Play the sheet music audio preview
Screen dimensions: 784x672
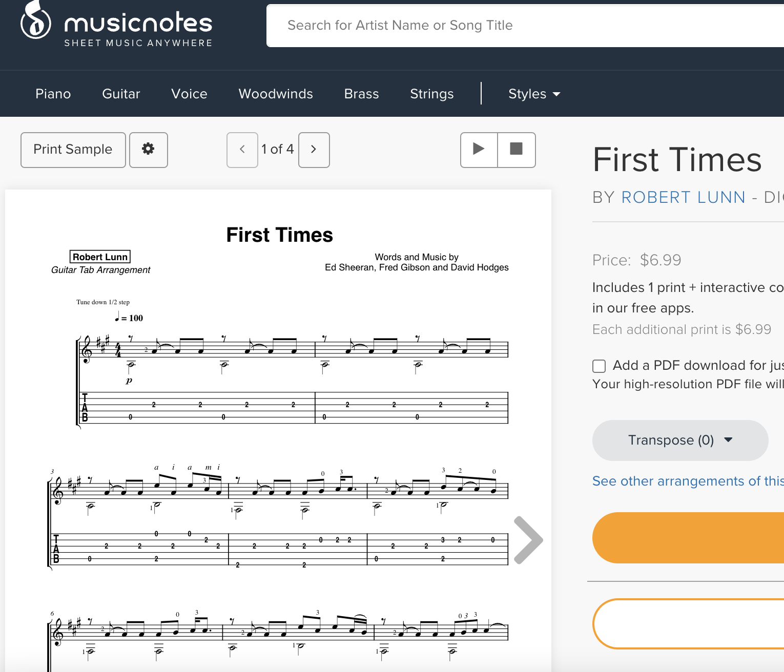478,150
